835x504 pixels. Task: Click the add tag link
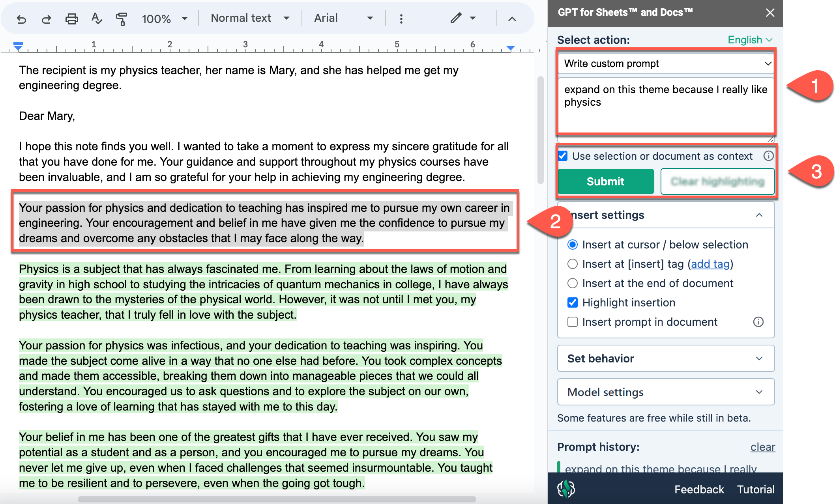click(710, 264)
